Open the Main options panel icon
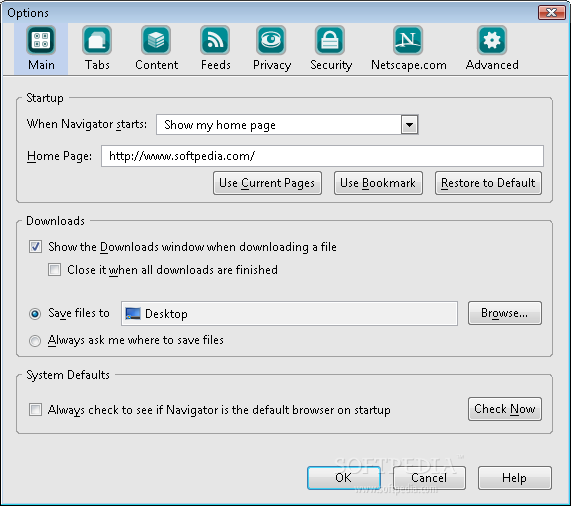This screenshot has width=571, height=506. click(x=41, y=40)
